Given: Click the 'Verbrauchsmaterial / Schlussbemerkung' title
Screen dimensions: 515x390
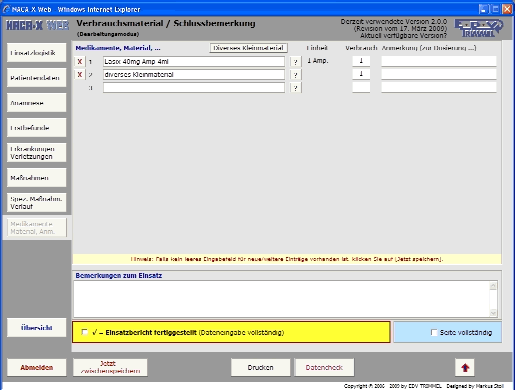Looking at the screenshot, I should click(x=166, y=24).
